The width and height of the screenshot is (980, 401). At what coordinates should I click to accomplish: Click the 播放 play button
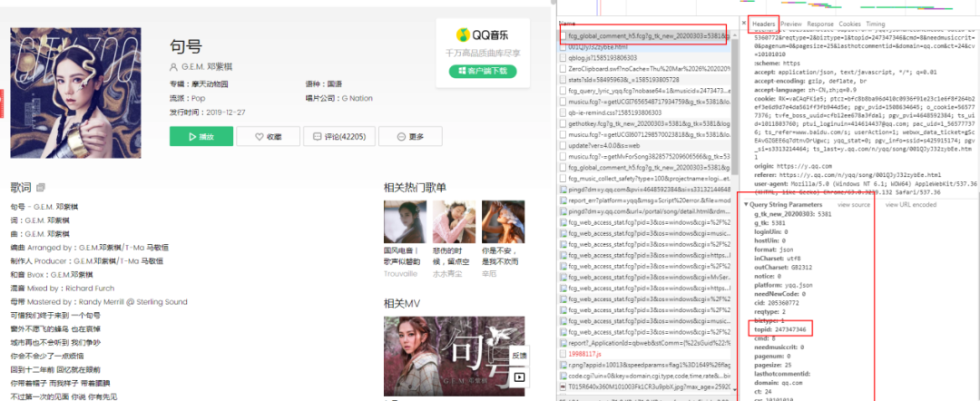pyautogui.click(x=201, y=136)
